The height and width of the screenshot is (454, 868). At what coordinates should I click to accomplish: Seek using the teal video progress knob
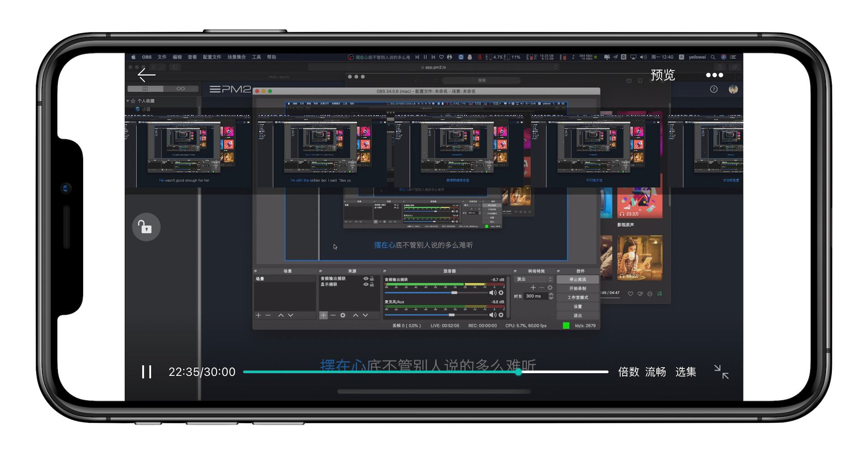point(519,372)
